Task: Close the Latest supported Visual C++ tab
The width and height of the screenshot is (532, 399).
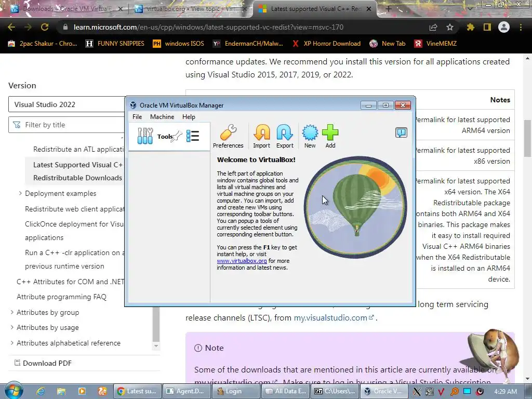Action: tap(369, 9)
